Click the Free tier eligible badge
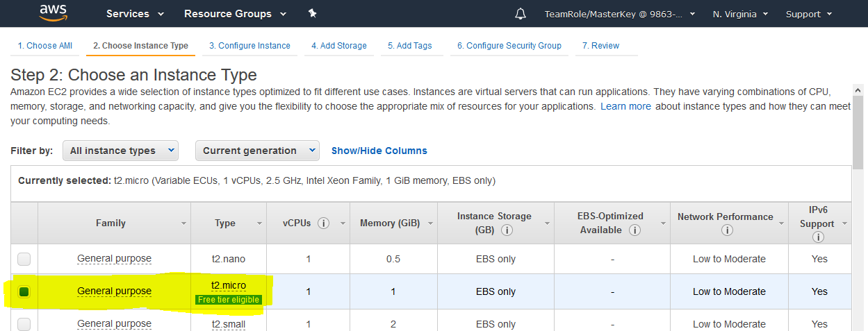This screenshot has width=868, height=331. 229,300
